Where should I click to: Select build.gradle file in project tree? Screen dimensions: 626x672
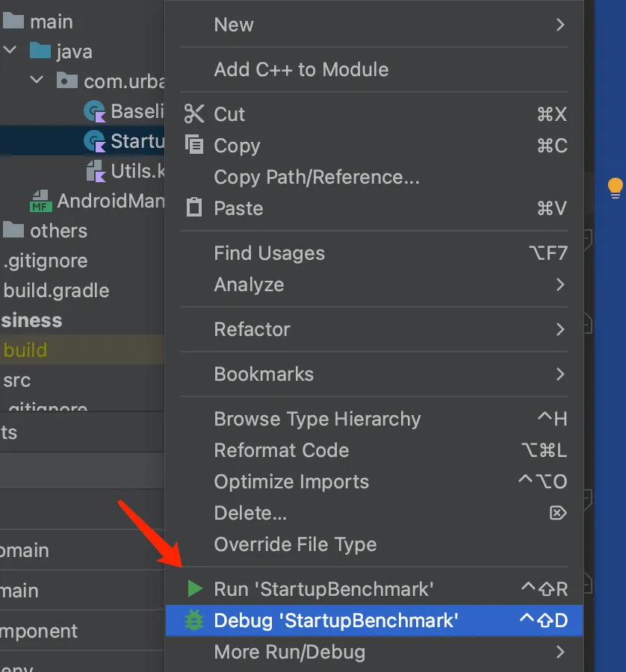coord(57,290)
